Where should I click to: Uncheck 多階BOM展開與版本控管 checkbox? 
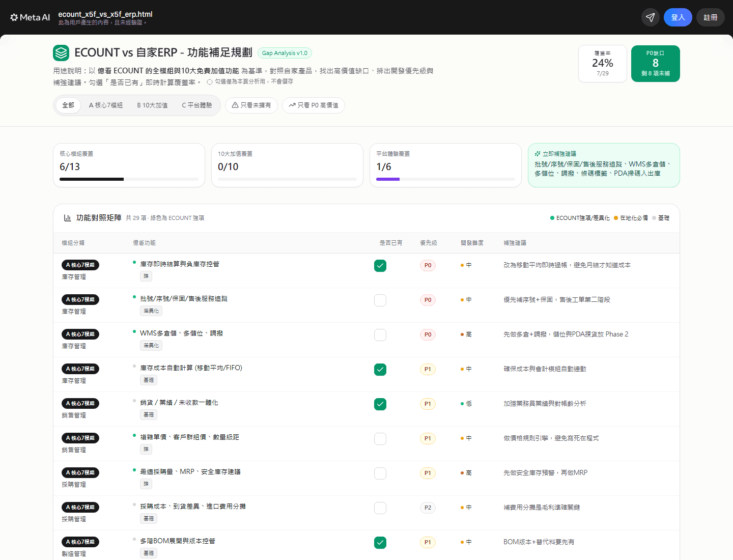380,543
